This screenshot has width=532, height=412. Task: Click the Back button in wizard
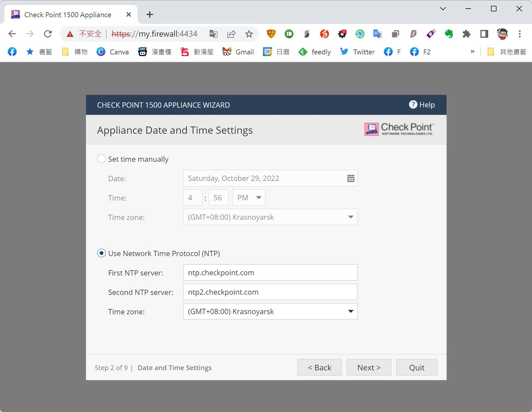(319, 367)
